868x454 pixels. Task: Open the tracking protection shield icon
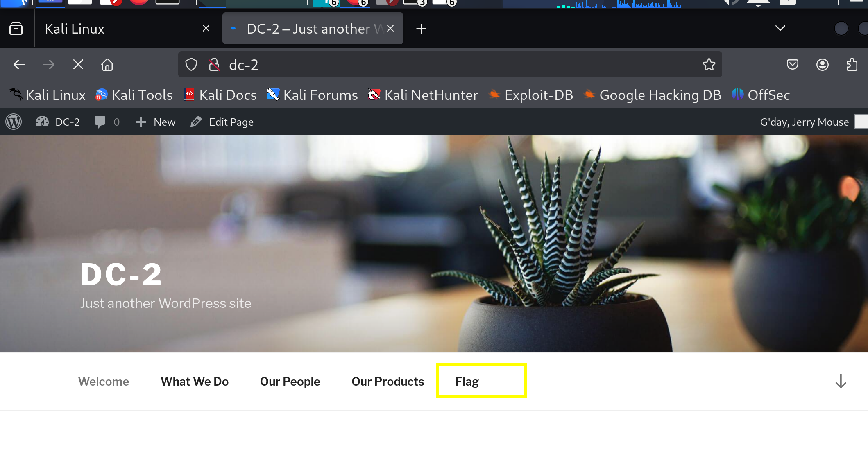(x=191, y=65)
